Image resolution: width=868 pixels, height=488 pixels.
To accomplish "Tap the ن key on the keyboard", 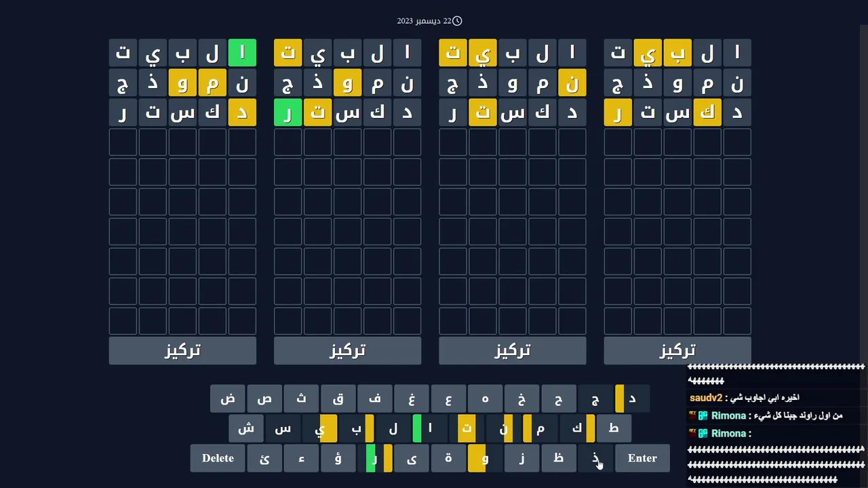I will click(503, 428).
